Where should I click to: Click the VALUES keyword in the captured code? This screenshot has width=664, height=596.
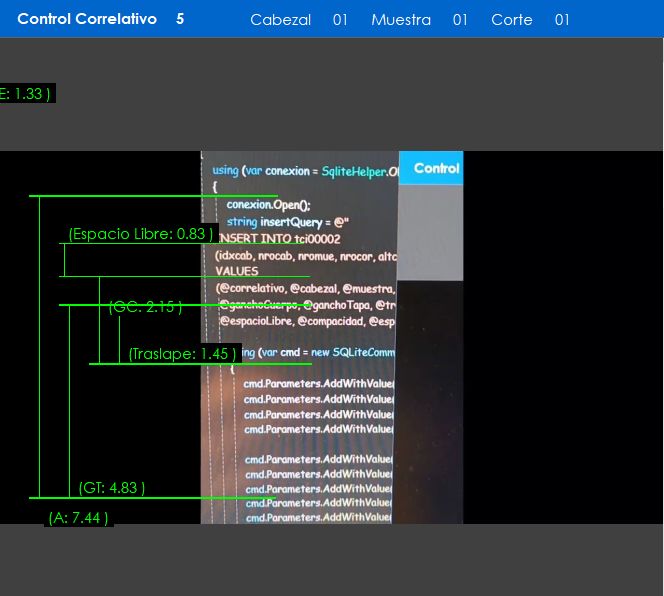pos(237,271)
